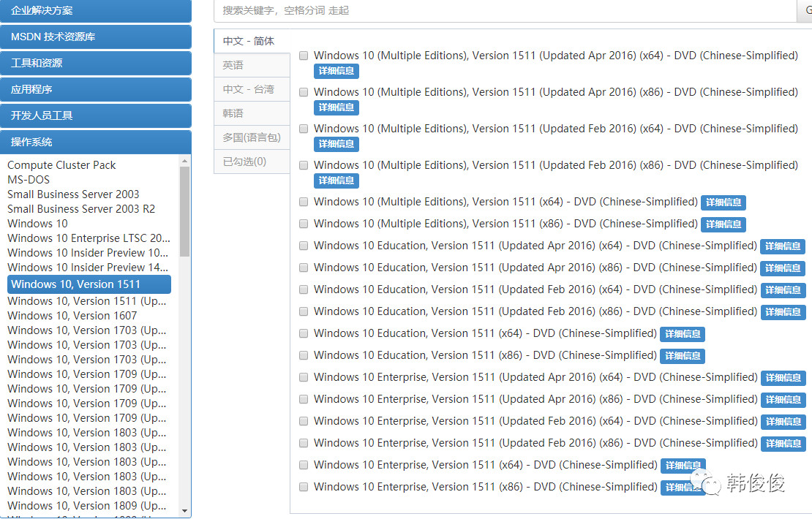The image size is (812, 519).
Task: Check Windows 10 Education Version 1511 (x64) DVD checkbox
Action: [304, 334]
